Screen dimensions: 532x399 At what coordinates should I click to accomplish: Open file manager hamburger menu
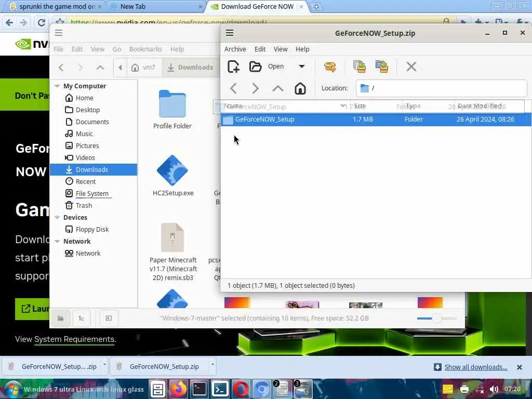pyautogui.click(x=59, y=33)
